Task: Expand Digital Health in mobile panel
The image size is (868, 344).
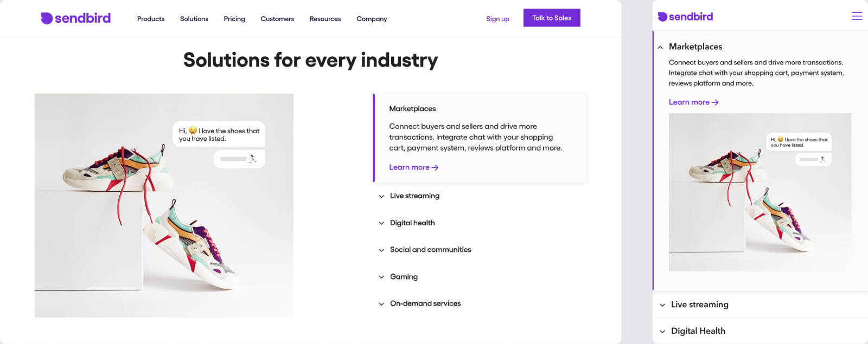Action: pos(698,331)
